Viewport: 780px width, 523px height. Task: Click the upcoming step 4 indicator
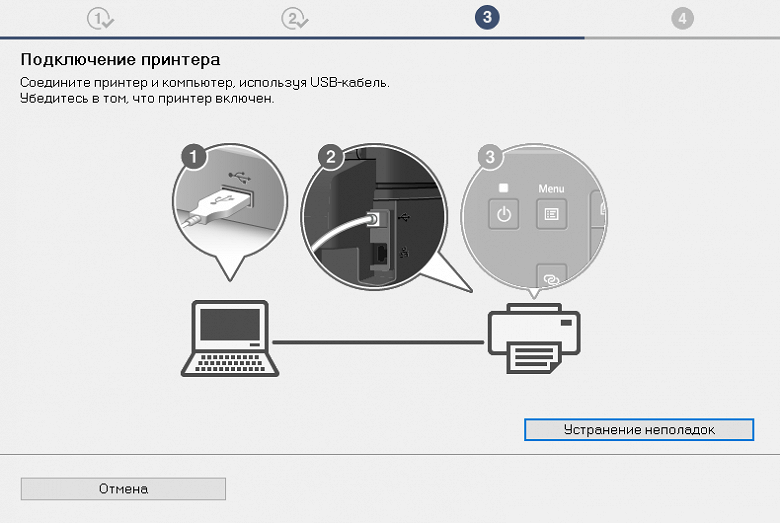[682, 19]
